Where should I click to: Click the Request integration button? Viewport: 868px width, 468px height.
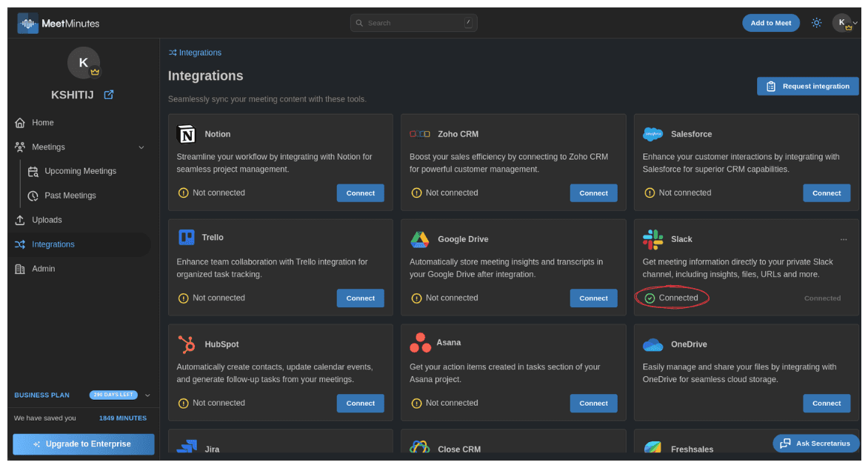807,86
